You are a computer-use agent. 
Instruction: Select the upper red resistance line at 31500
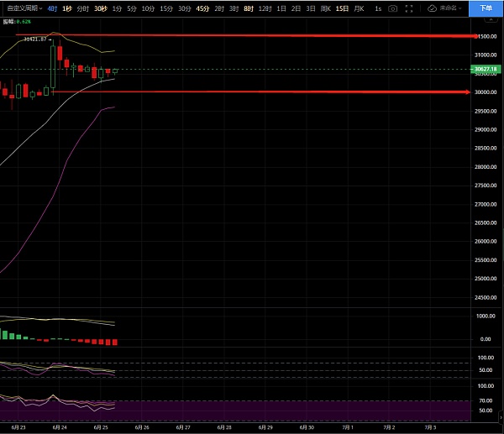point(252,36)
